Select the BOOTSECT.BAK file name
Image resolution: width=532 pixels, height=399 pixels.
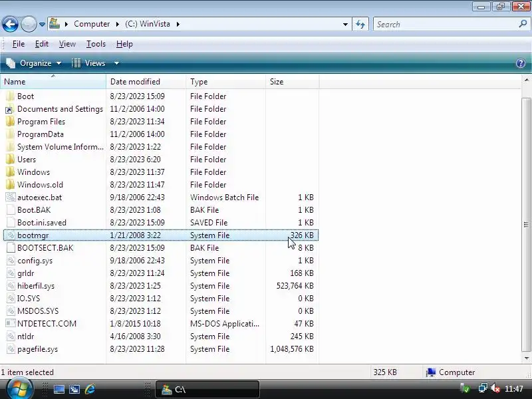pos(45,247)
